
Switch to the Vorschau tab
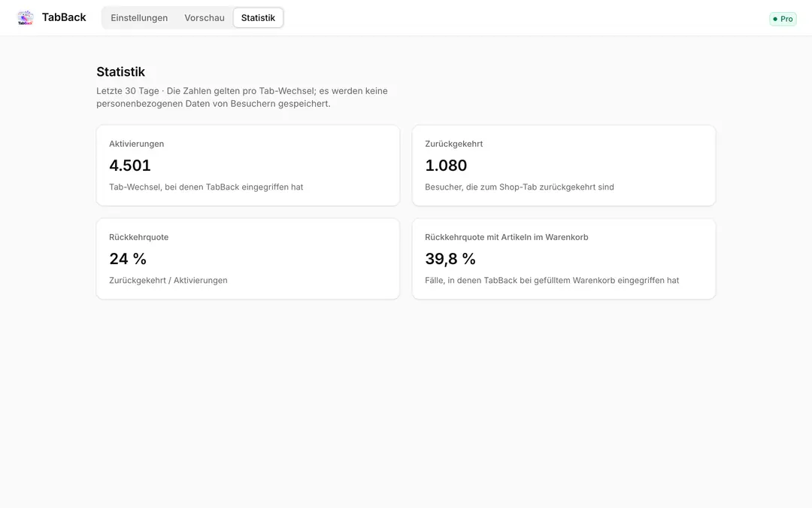click(204, 17)
